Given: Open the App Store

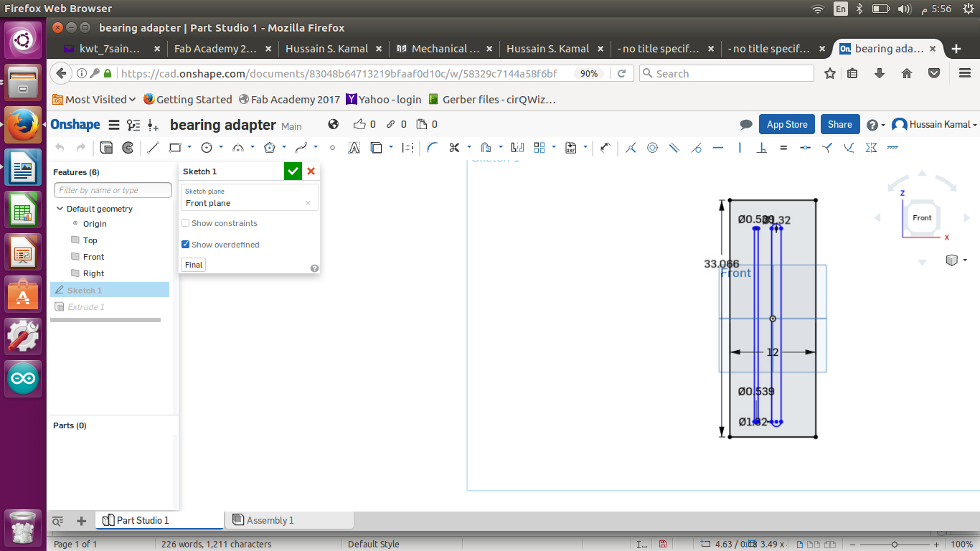Looking at the screenshot, I should coord(786,124).
